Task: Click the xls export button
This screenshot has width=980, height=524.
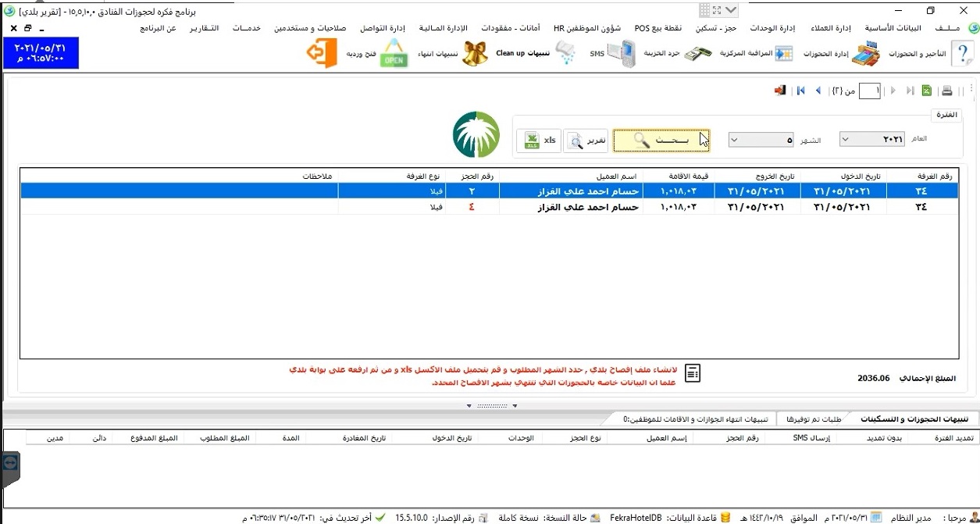Action: (x=539, y=141)
